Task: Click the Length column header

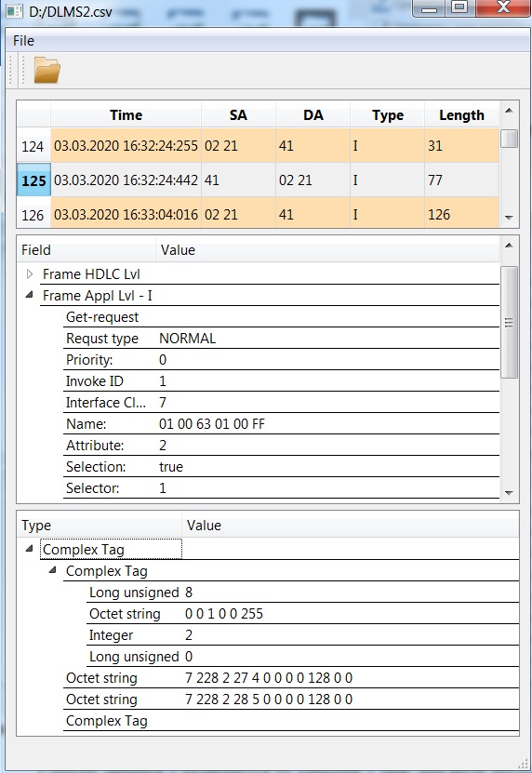Action: pos(461,114)
